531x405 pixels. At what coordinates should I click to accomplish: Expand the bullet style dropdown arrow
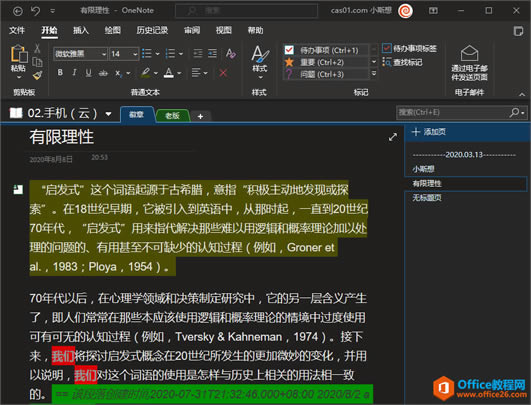click(x=157, y=54)
